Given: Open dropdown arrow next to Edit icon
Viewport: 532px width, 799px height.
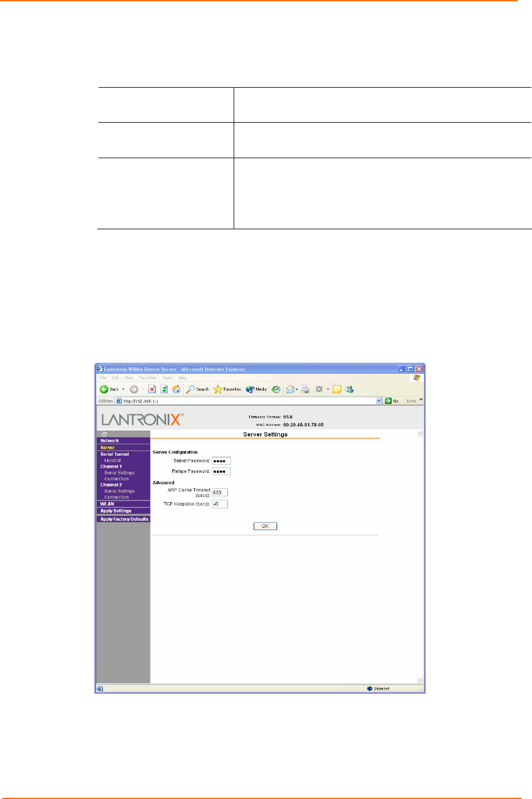Looking at the screenshot, I should pyautogui.click(x=328, y=389).
